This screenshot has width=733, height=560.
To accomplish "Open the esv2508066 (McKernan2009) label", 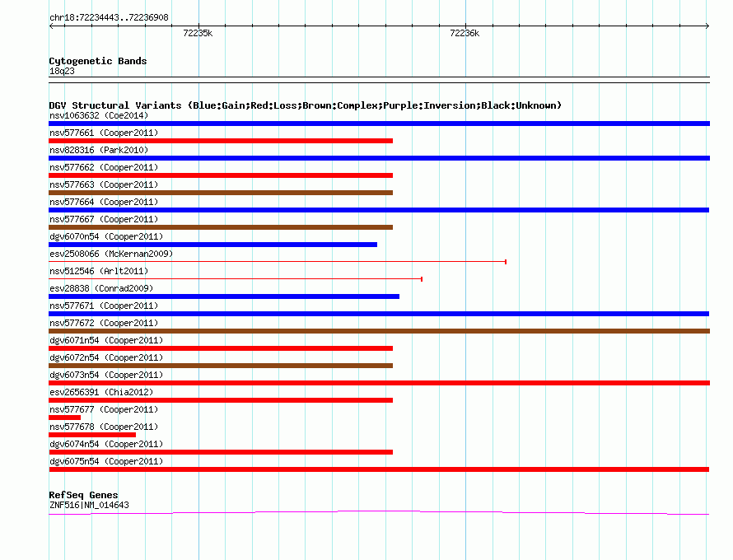I will (111, 254).
